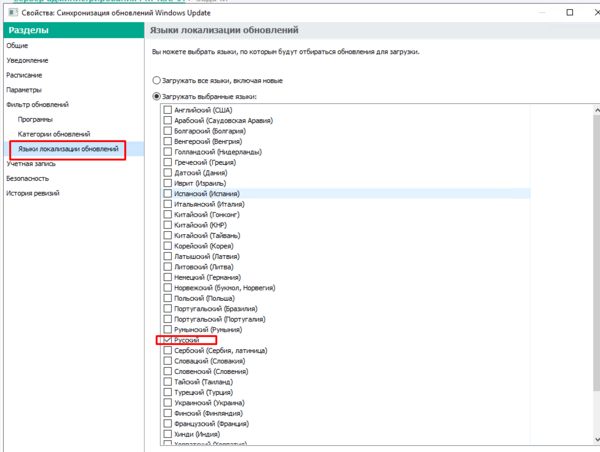Open the Расписание section
Screen dimensions: 600x452
(x=24, y=75)
